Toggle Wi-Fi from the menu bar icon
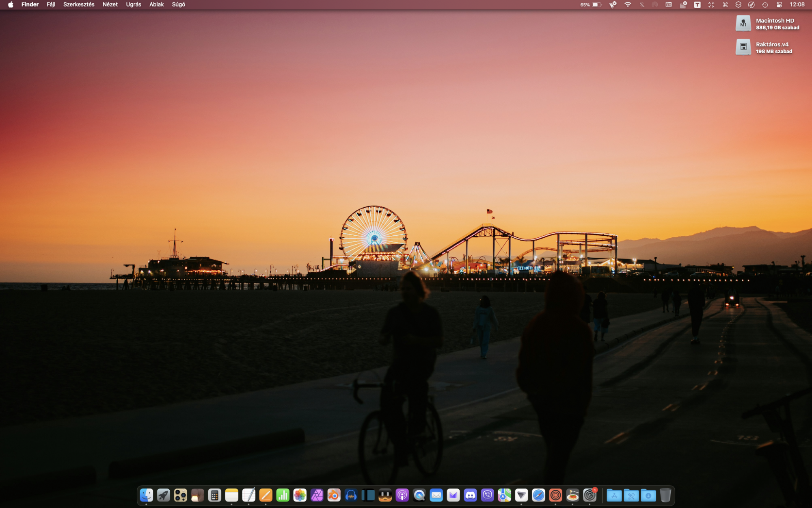 click(628, 4)
